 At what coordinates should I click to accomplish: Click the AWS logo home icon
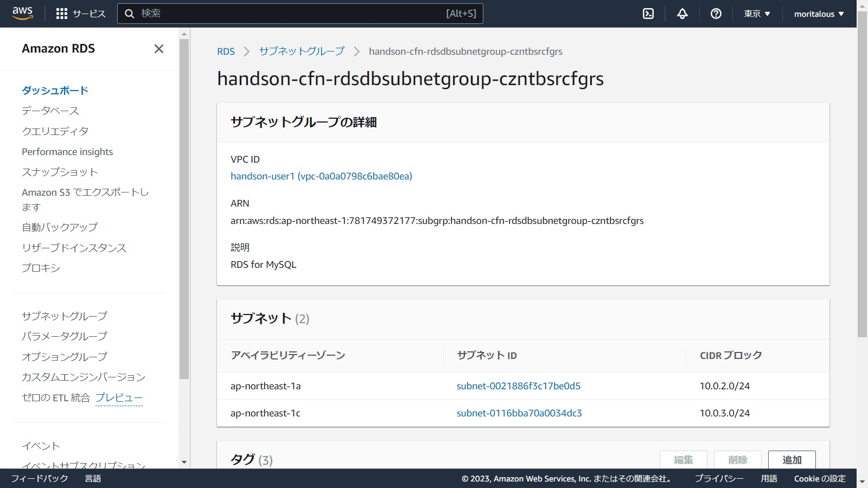tap(22, 13)
